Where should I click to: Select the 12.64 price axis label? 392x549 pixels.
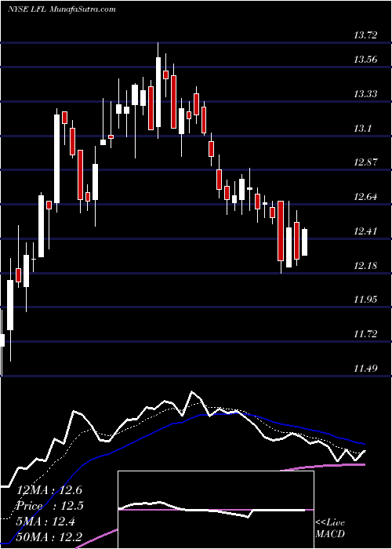(x=365, y=197)
